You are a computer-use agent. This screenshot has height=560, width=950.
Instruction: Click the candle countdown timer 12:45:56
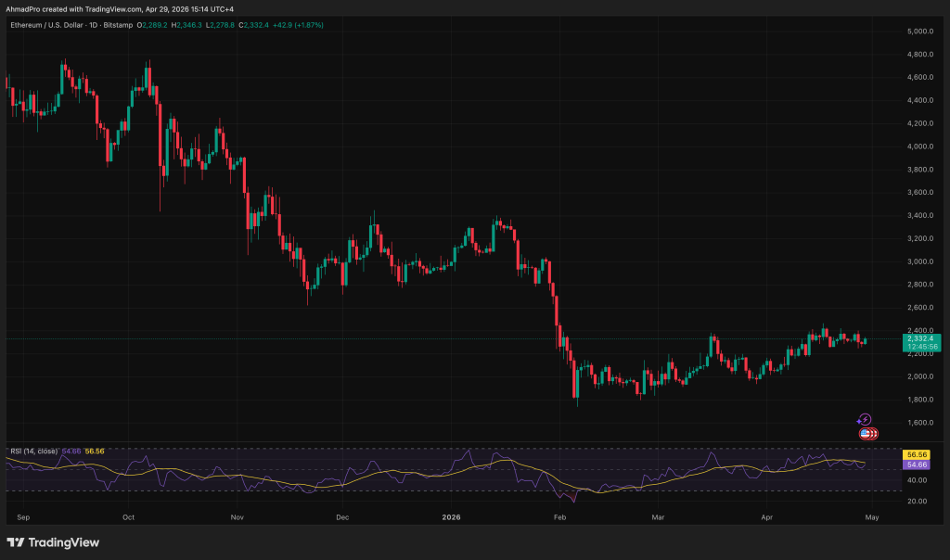[920, 348]
